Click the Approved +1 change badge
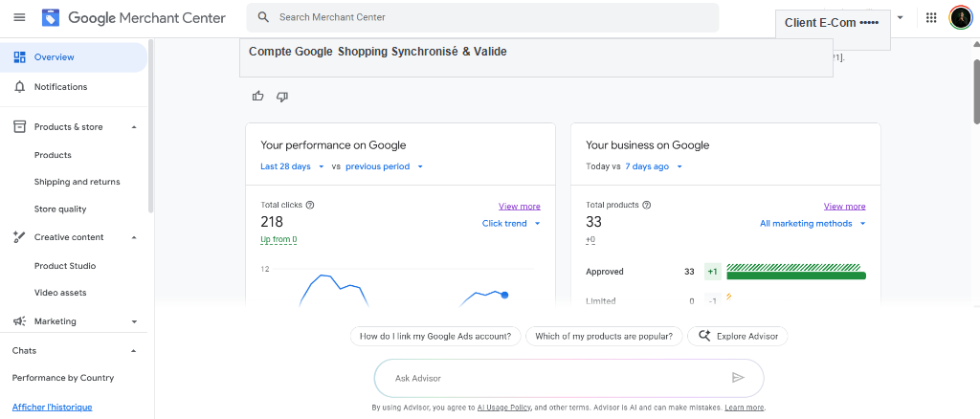This screenshot has width=980, height=419. pyautogui.click(x=712, y=272)
